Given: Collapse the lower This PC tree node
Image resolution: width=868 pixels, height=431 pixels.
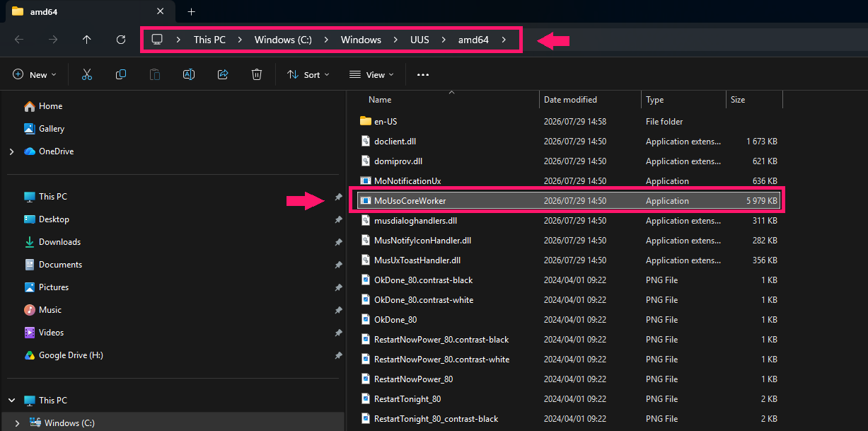Looking at the screenshot, I should [11, 401].
